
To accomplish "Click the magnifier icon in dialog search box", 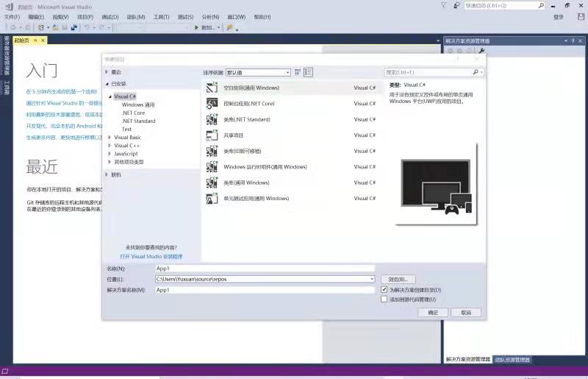I will click(475, 72).
